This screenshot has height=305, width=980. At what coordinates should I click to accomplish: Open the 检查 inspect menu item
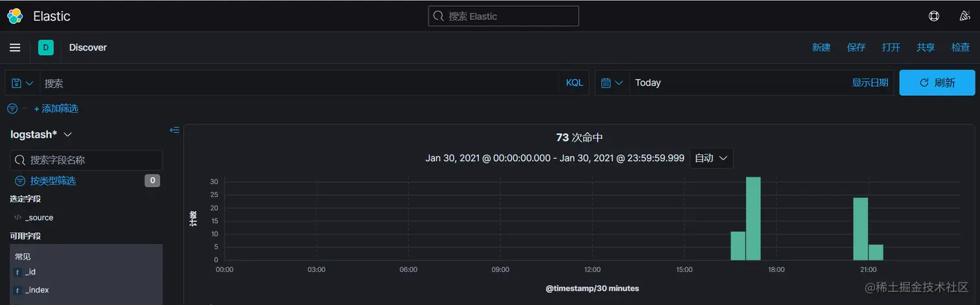[x=961, y=47]
